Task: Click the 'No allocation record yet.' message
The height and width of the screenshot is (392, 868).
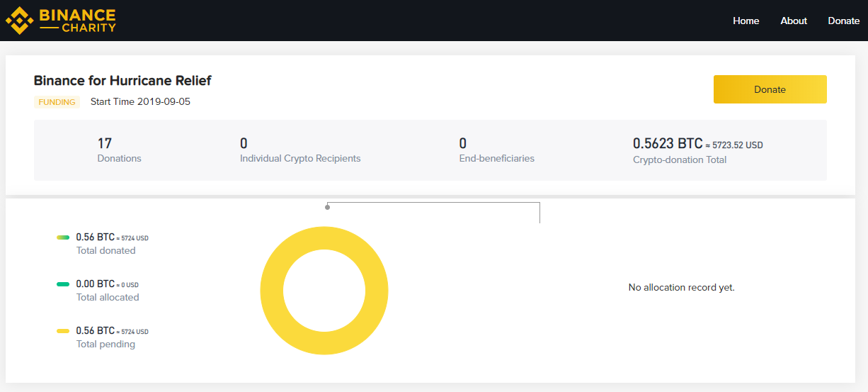Action: 681,288
